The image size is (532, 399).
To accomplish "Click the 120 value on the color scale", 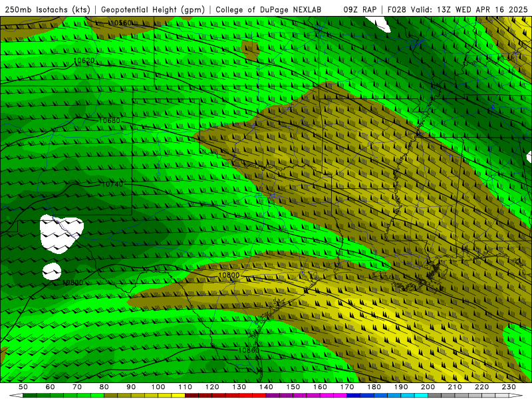I will pyautogui.click(x=212, y=387).
